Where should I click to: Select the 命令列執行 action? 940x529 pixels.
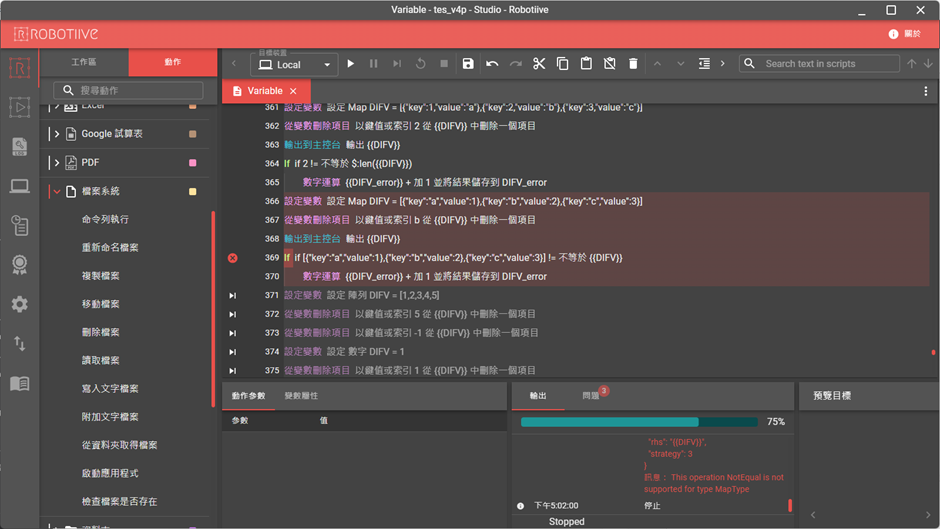(x=105, y=220)
